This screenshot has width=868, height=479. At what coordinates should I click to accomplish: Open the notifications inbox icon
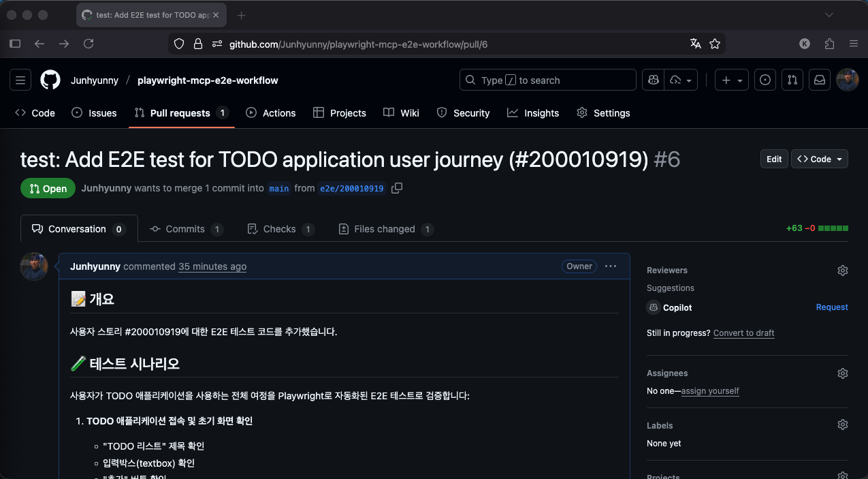click(820, 80)
